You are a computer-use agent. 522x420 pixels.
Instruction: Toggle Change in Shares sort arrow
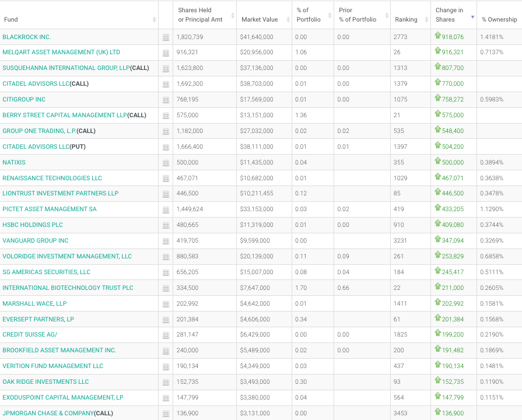(472, 17)
